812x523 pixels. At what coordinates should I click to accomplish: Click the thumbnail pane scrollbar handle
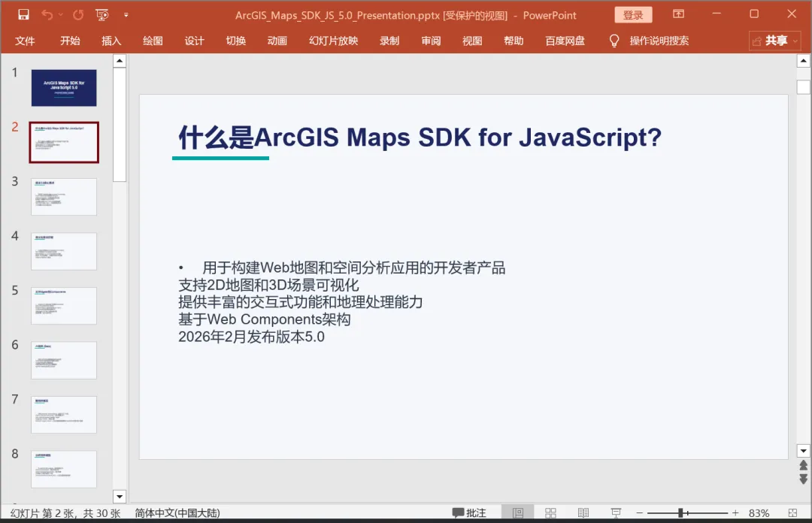click(x=120, y=124)
